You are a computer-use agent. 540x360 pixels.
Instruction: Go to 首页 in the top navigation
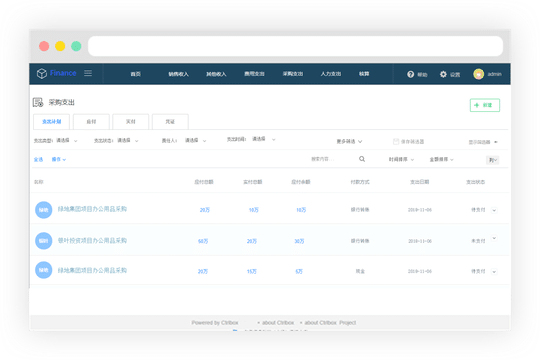(x=136, y=74)
